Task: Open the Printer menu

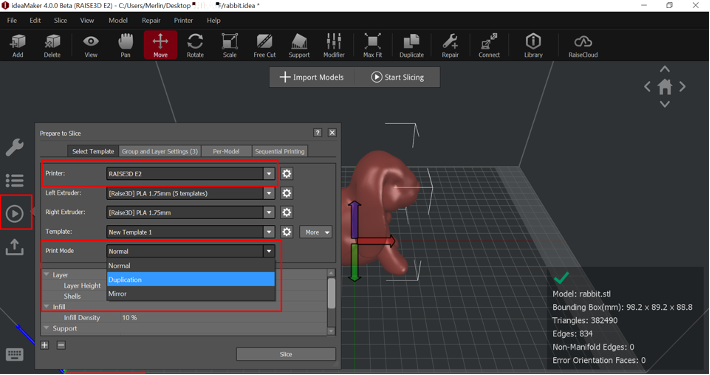Action: 183,20
